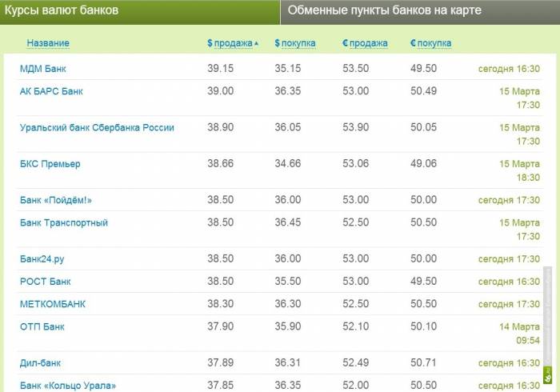
Task: Select ОТП Банк euro sale rate 52.10
Action: coord(356,326)
